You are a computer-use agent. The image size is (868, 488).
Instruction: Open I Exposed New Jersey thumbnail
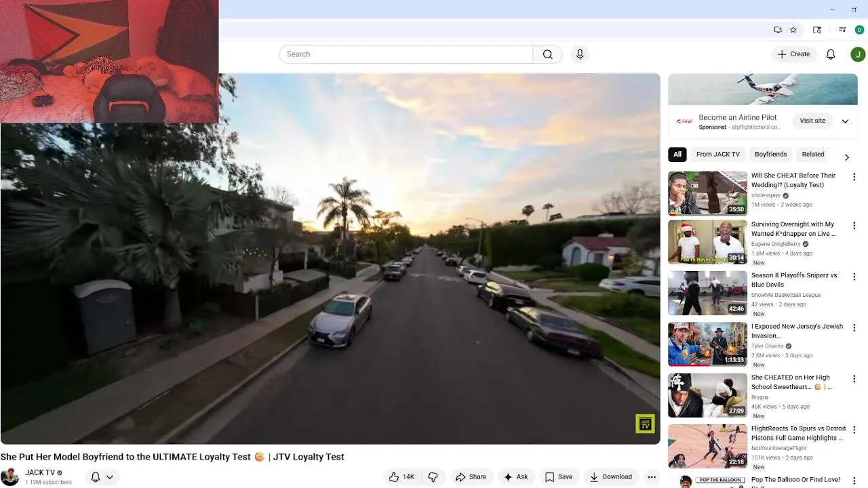tap(707, 344)
